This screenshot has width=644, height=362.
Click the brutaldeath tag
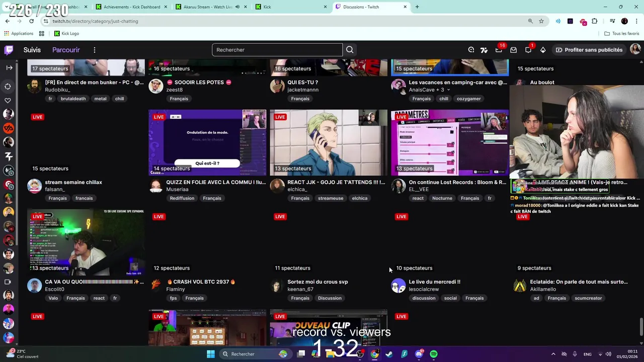73,99
